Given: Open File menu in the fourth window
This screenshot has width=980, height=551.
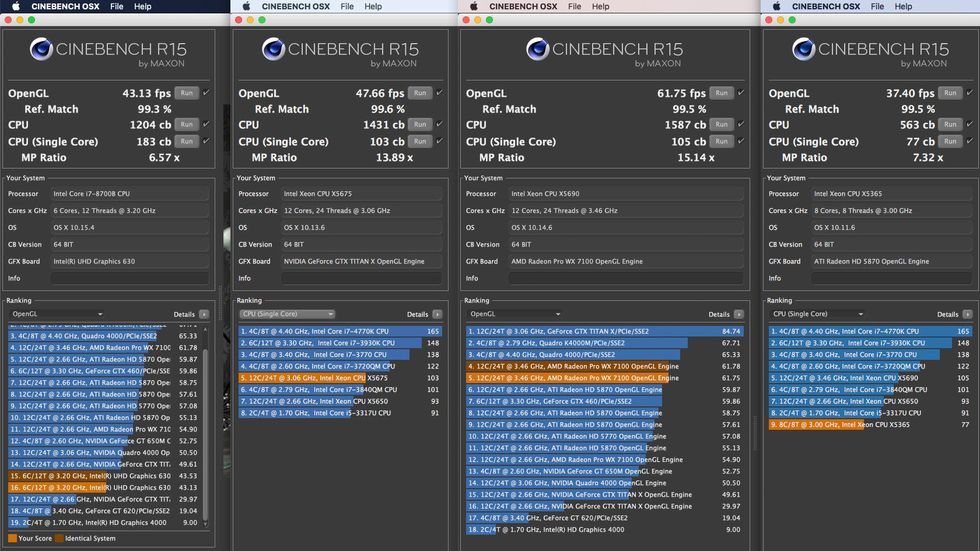Looking at the screenshot, I should tap(877, 6).
